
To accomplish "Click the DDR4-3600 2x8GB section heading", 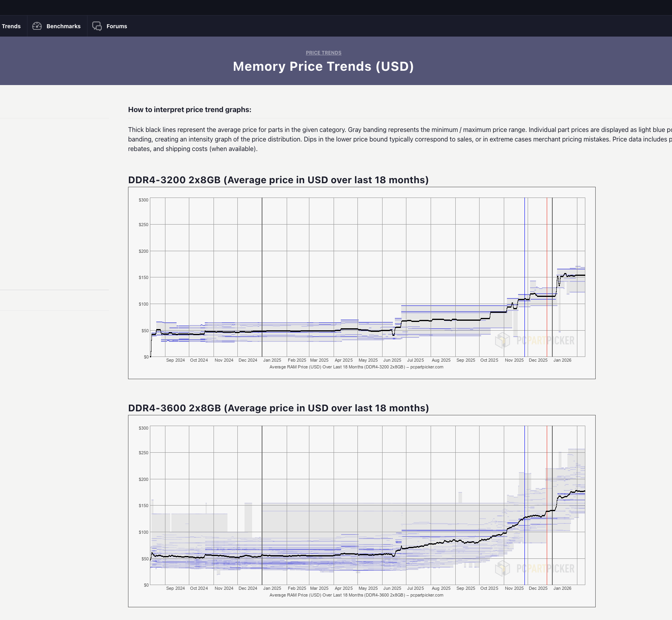I will click(278, 408).
